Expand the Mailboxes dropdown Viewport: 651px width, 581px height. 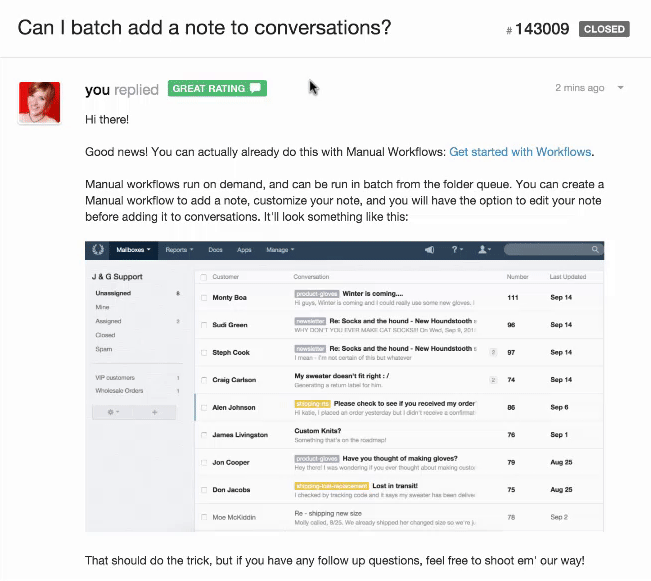pyautogui.click(x=134, y=250)
